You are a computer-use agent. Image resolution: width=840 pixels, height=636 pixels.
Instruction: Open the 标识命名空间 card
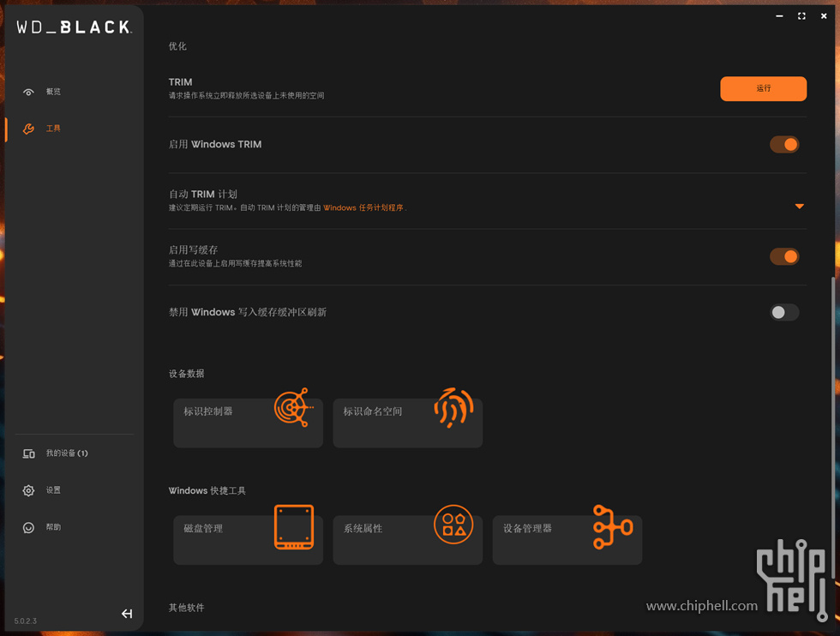click(x=408, y=423)
